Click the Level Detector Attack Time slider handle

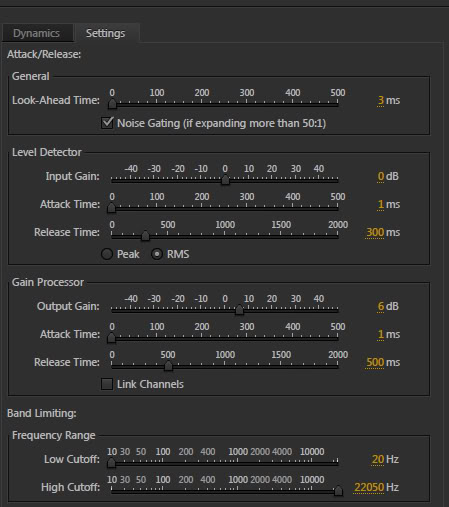[111, 208]
